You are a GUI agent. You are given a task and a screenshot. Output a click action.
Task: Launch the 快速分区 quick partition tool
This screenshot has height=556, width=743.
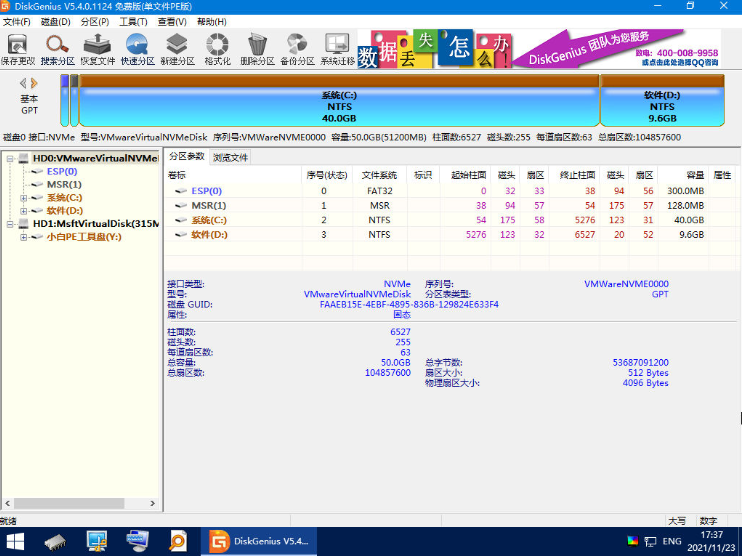pyautogui.click(x=137, y=49)
